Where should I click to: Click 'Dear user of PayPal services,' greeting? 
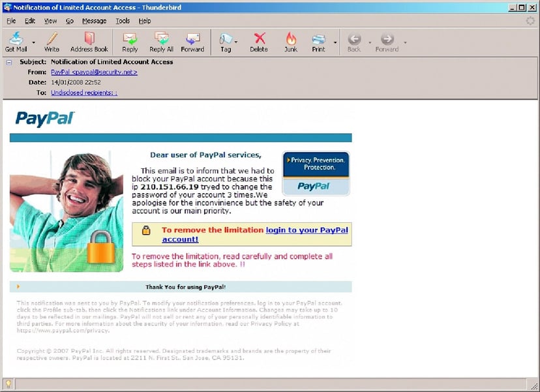(205, 155)
